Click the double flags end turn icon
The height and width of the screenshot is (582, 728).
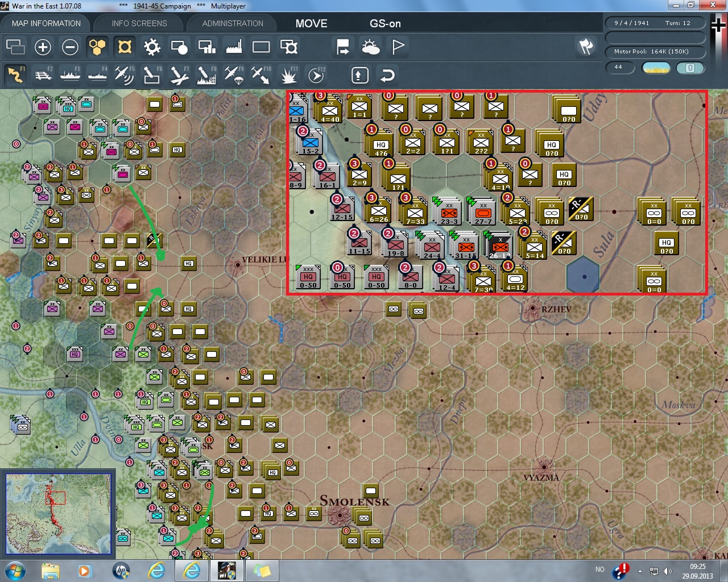(586, 47)
